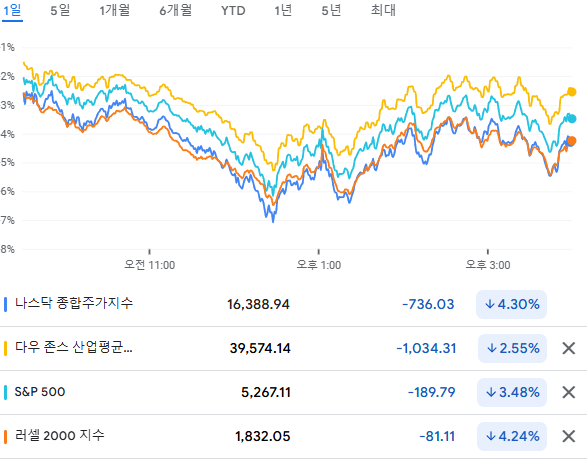
Task: Click the 4.24% down change badge
Action: pyautogui.click(x=512, y=436)
